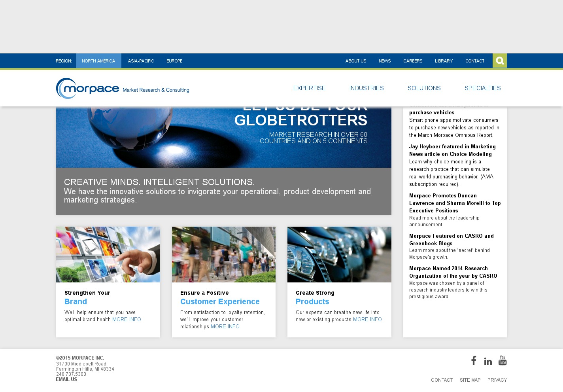This screenshot has width=563, height=392.
Task: Open footer Site Map link
Action: pyautogui.click(x=470, y=380)
